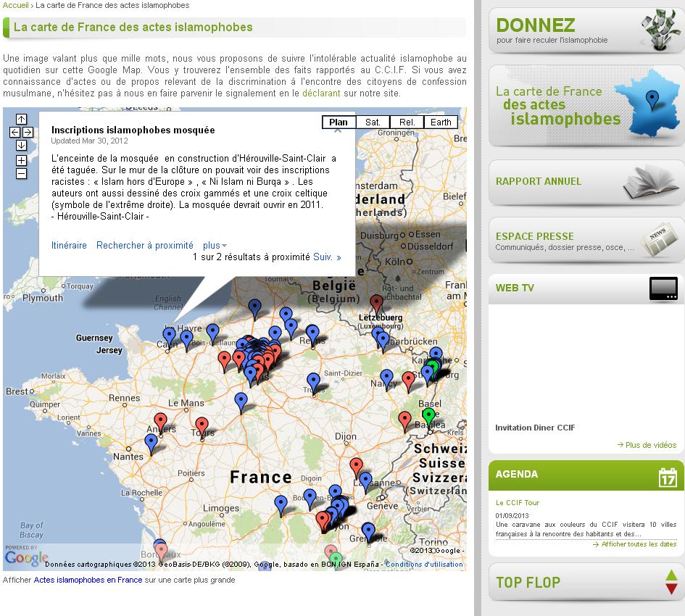Pan the map left with arrow control

(x=14, y=132)
